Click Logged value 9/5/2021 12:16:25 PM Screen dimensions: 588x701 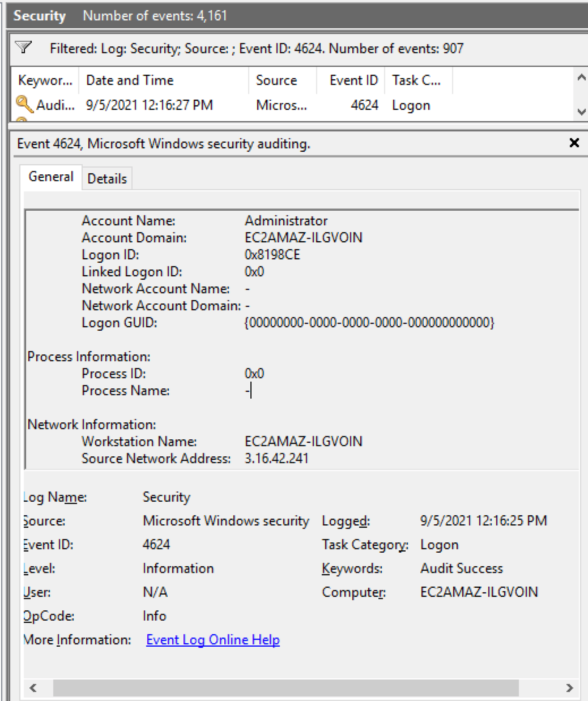tap(484, 521)
